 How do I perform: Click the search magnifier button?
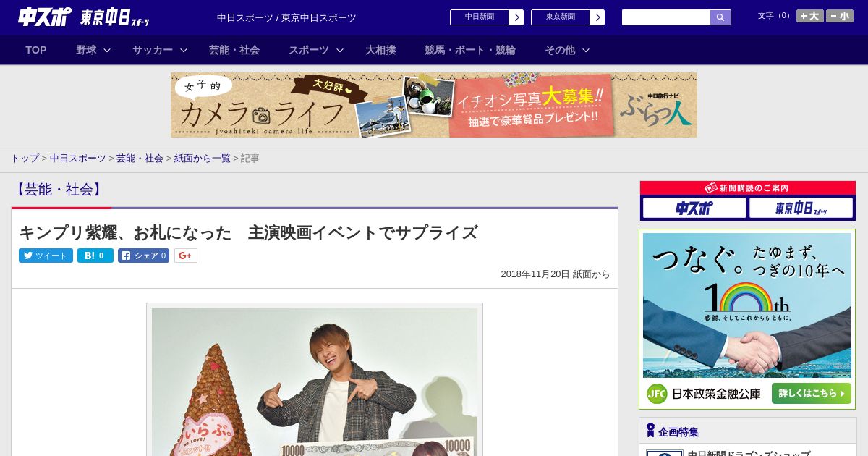(720, 17)
